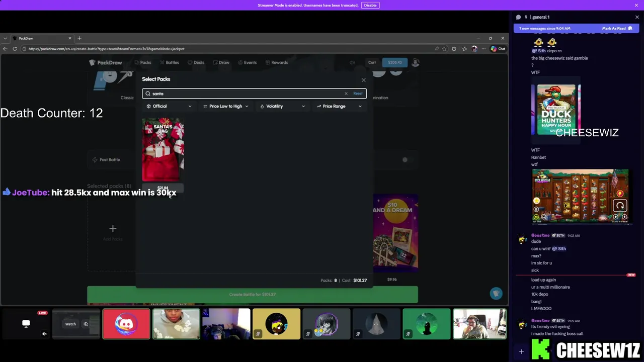
Task: Expand the Volatility filter dropdown
Action: (x=282, y=106)
